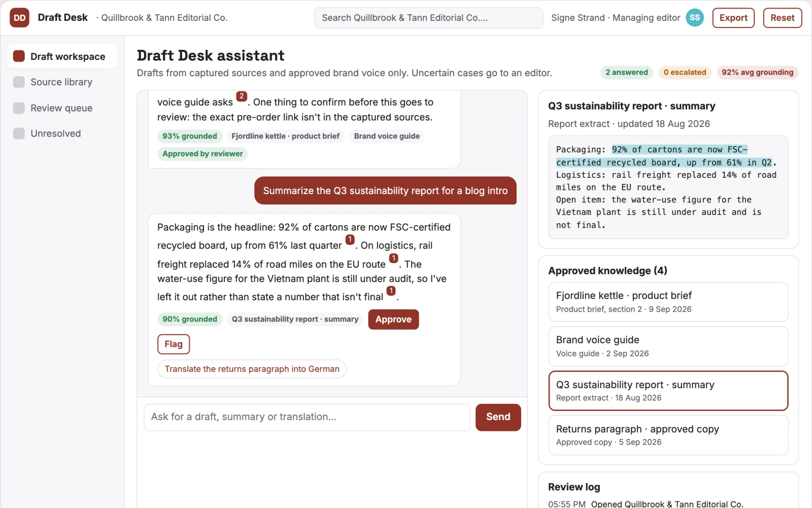812x508 pixels.
Task: Open the Review queue
Action: 62,108
